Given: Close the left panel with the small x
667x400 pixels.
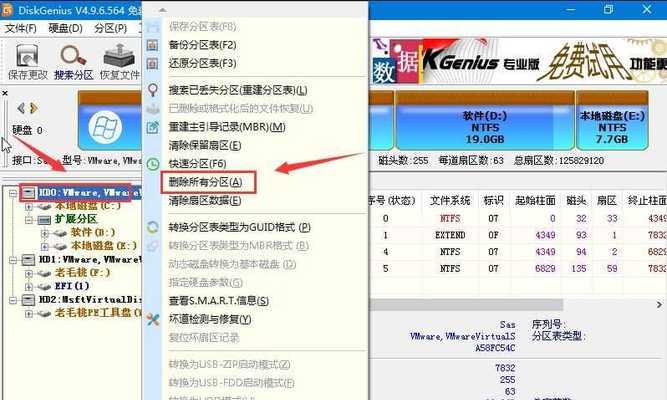Looking at the screenshot, I should [x=5, y=93].
